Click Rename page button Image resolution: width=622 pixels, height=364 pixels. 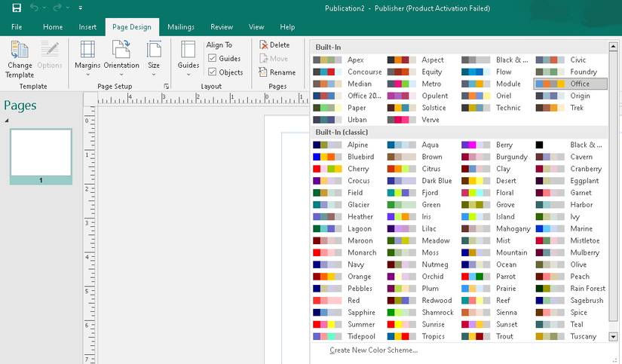277,72
